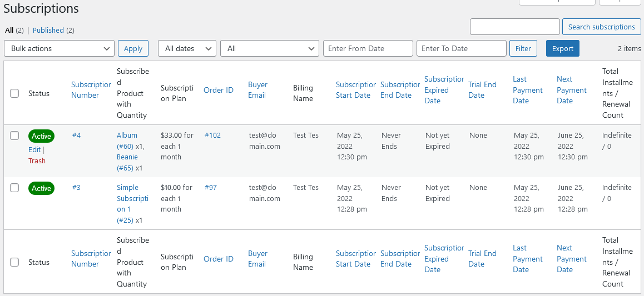Click the Filter button
644x296 pixels.
click(x=523, y=48)
